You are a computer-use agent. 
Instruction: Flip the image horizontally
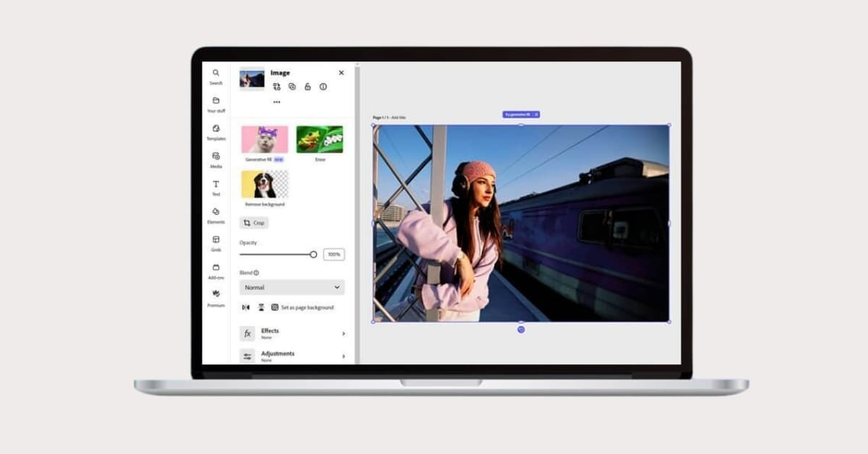point(246,307)
